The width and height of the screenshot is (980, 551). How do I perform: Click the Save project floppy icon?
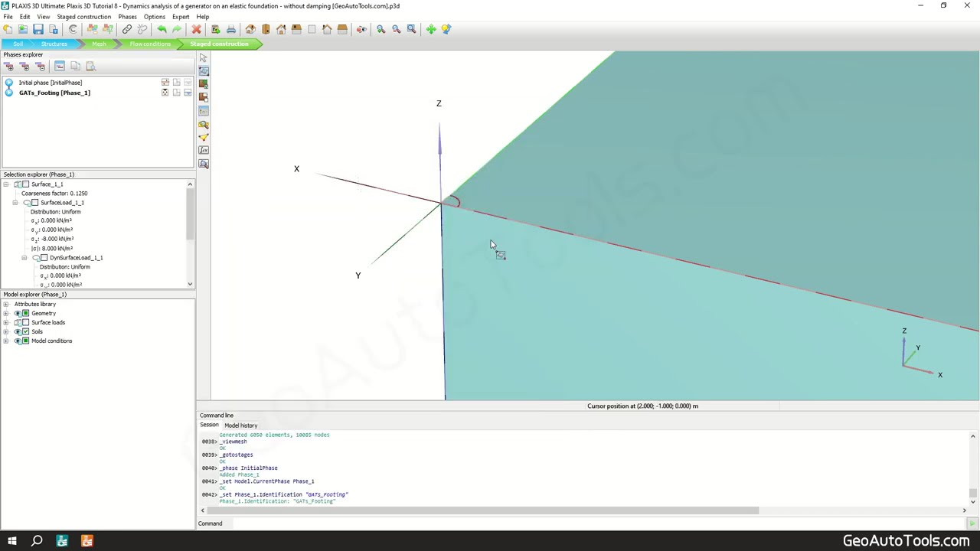coord(38,29)
